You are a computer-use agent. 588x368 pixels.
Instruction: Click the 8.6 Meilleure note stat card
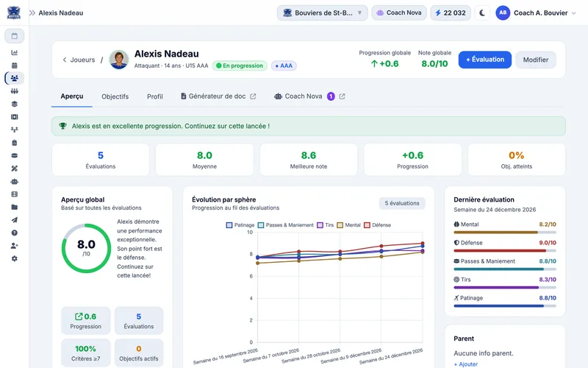[309, 160]
